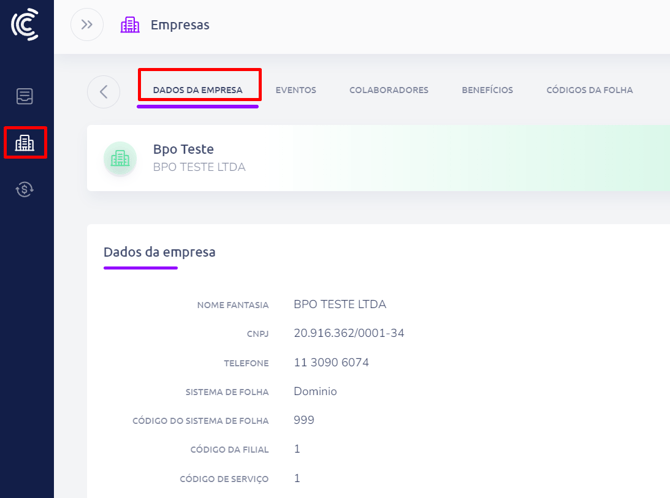This screenshot has height=498, width=670.
Task: Open the Eventos tab
Action: (295, 90)
